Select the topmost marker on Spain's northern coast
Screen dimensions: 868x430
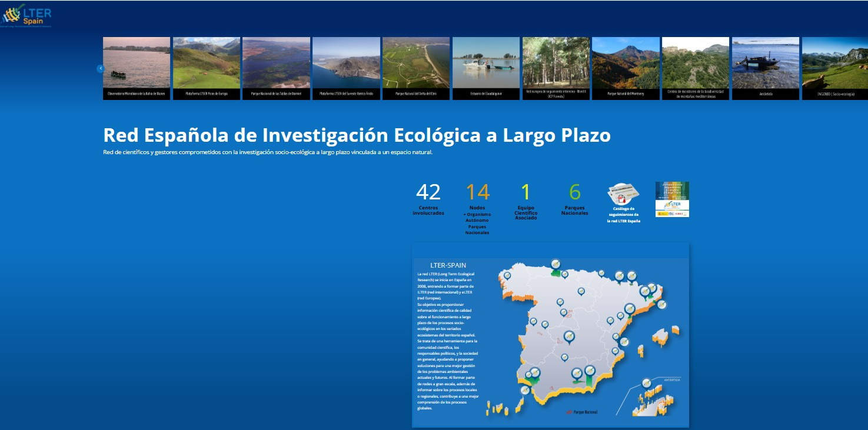pyautogui.click(x=555, y=264)
